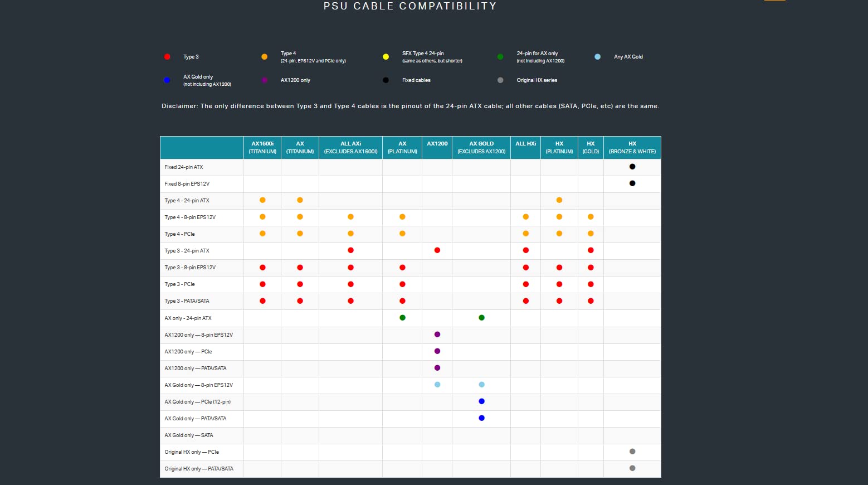The image size is (868, 485).
Task: Click the HX (Platinum) dot for Type 3 - PATA/SATA
Action: [559, 301]
